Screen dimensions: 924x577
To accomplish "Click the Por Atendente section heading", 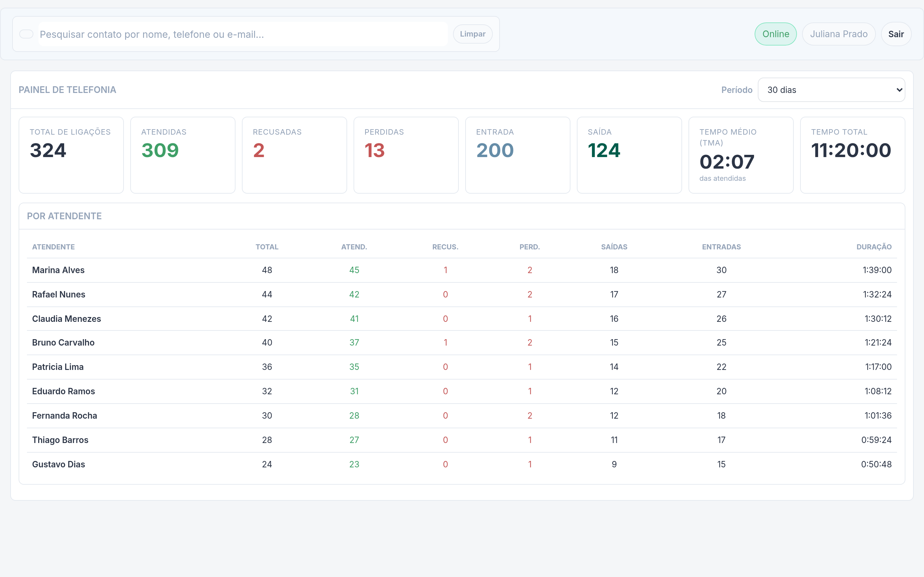I will point(64,216).
